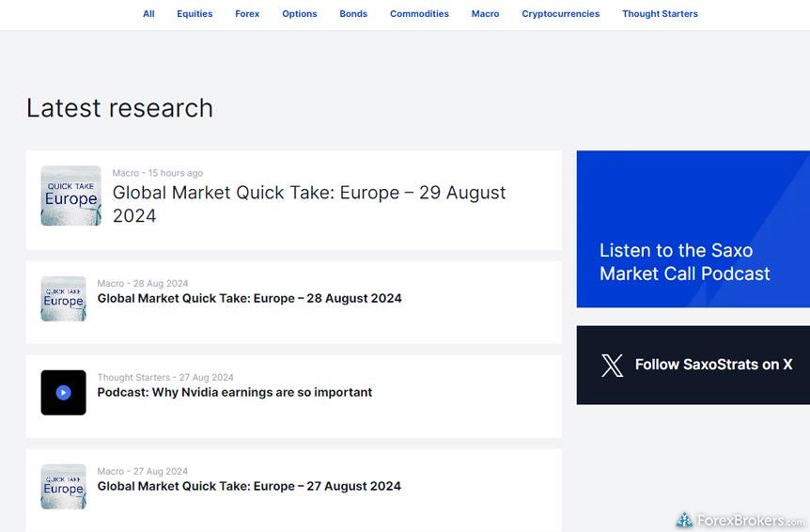Open the Thought Starters tab

tap(660, 14)
